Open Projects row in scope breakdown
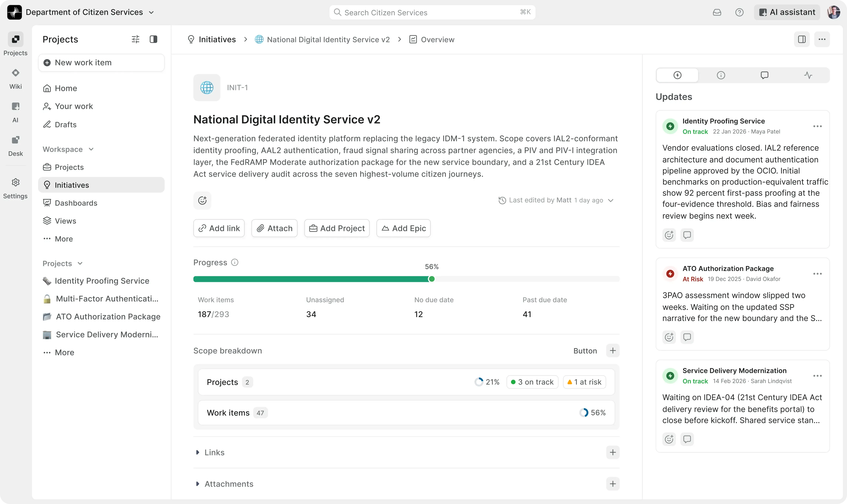Screen dimensions: 847x504 click(x=406, y=382)
